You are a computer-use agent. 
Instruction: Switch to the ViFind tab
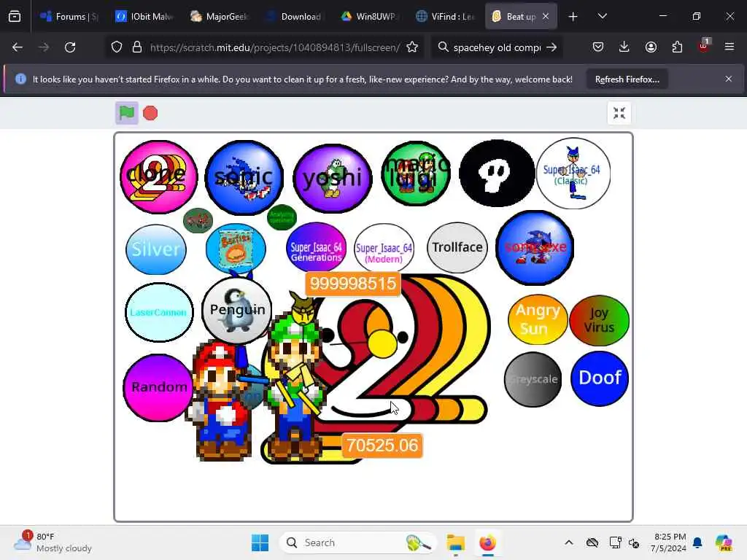444,16
